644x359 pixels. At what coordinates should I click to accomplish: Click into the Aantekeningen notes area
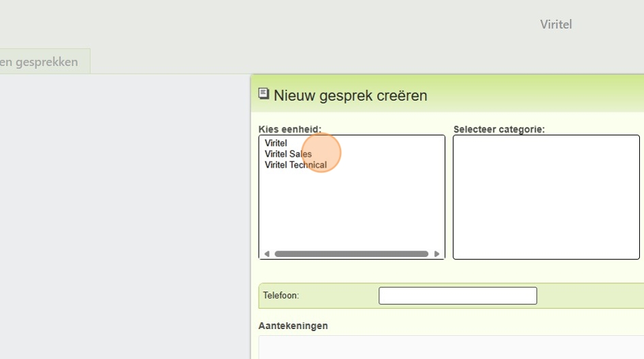(x=451, y=347)
